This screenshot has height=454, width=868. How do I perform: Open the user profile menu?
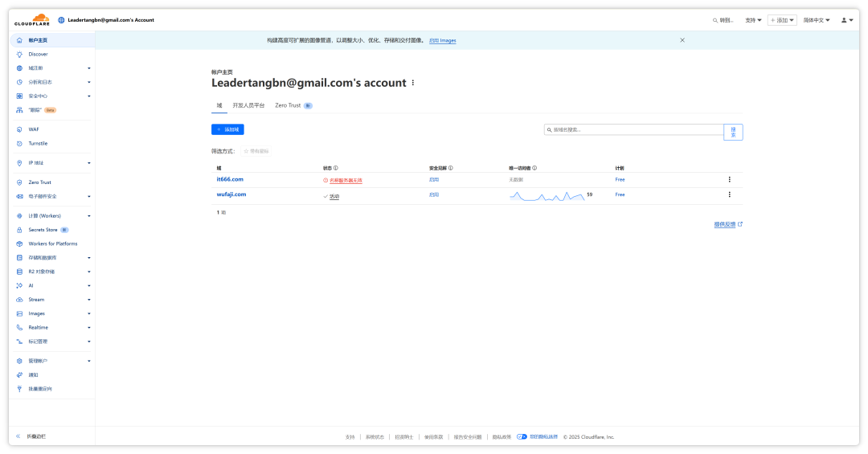click(x=847, y=20)
